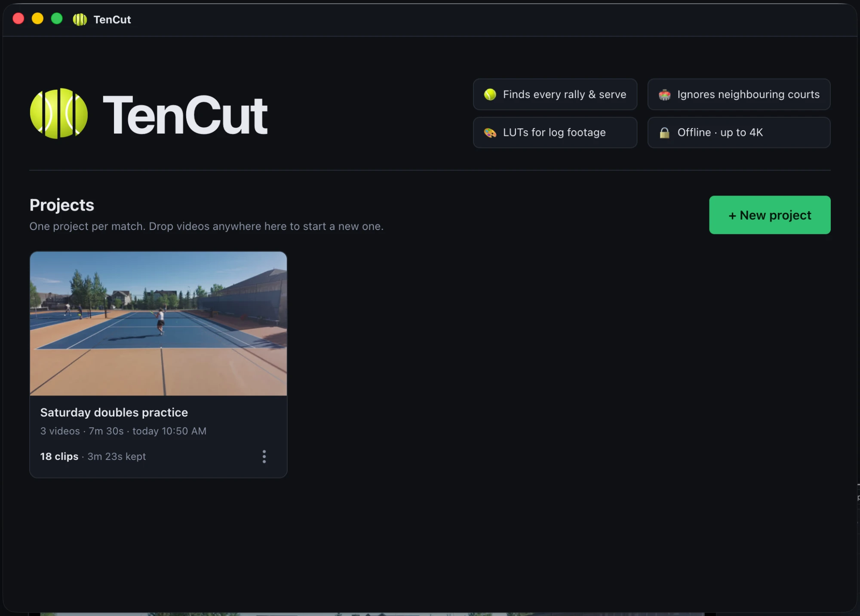Click the TenCut title bar icon
This screenshot has width=860, height=616.
80,19
